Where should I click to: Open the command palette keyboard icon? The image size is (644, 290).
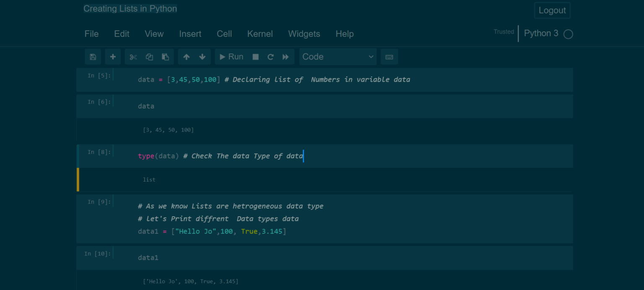[x=389, y=57]
